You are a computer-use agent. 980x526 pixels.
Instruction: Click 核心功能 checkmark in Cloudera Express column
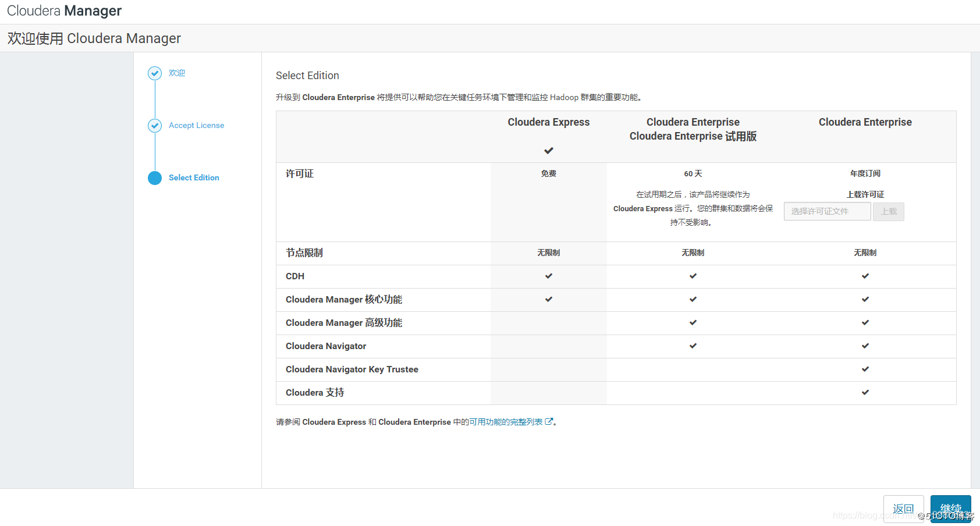549,299
